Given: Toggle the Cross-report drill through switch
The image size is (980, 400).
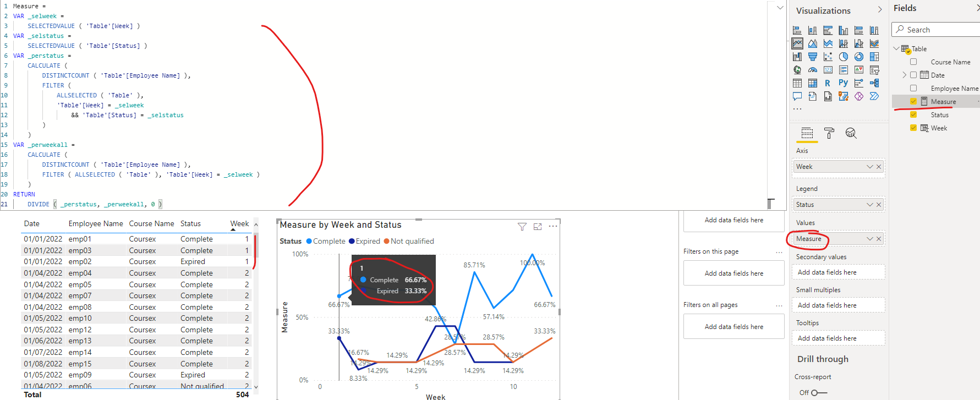Looking at the screenshot, I should click(x=819, y=392).
